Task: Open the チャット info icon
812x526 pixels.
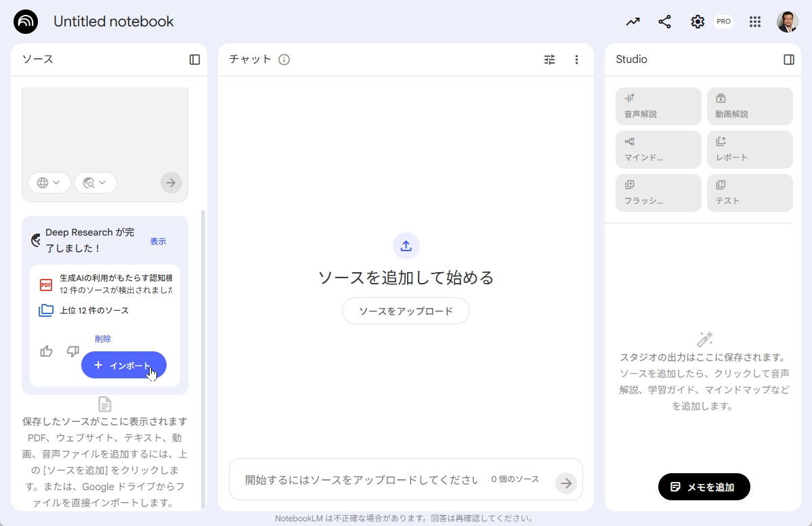Action: (x=284, y=60)
